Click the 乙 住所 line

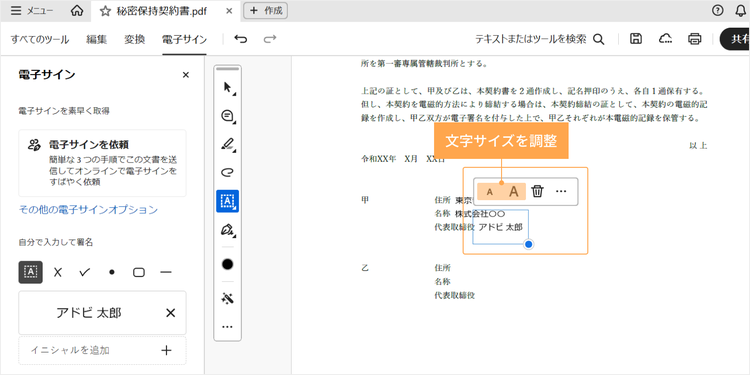442,268
